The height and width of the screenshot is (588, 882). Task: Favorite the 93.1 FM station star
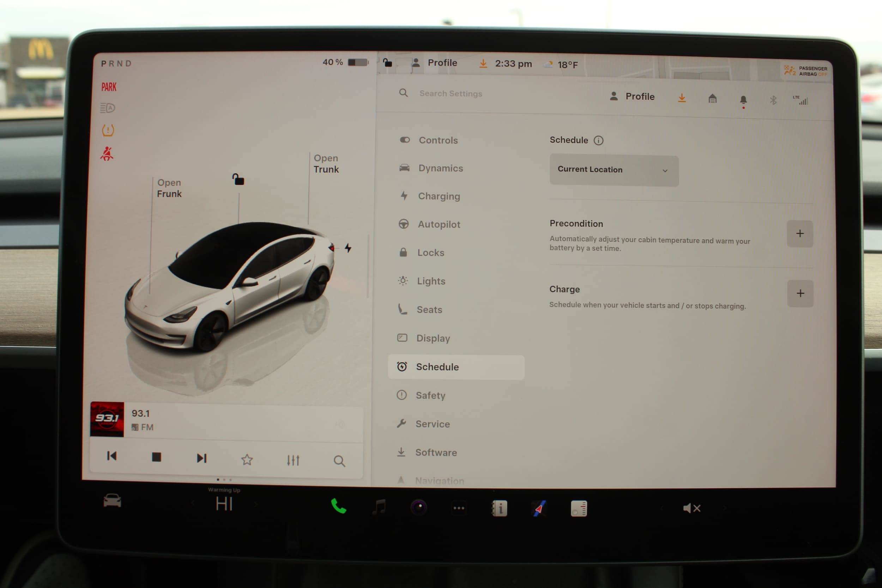(x=247, y=459)
